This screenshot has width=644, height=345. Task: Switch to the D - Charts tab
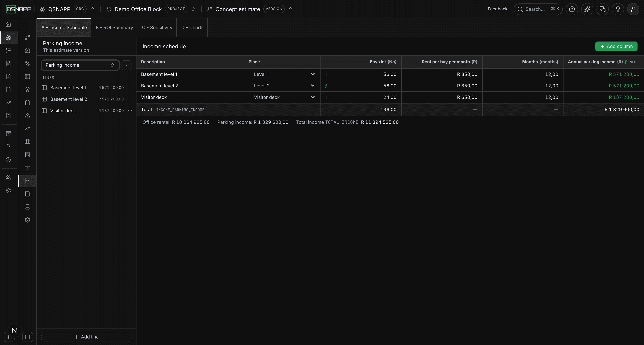[x=192, y=27]
